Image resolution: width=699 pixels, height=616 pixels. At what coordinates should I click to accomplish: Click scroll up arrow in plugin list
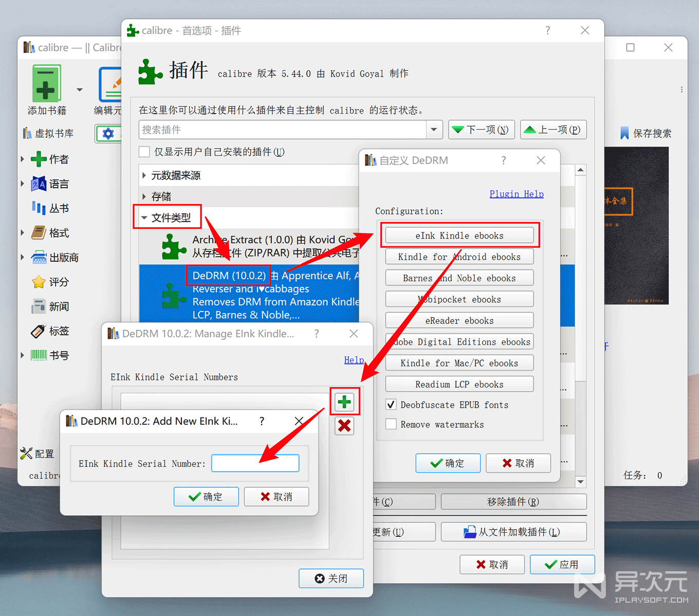click(580, 170)
